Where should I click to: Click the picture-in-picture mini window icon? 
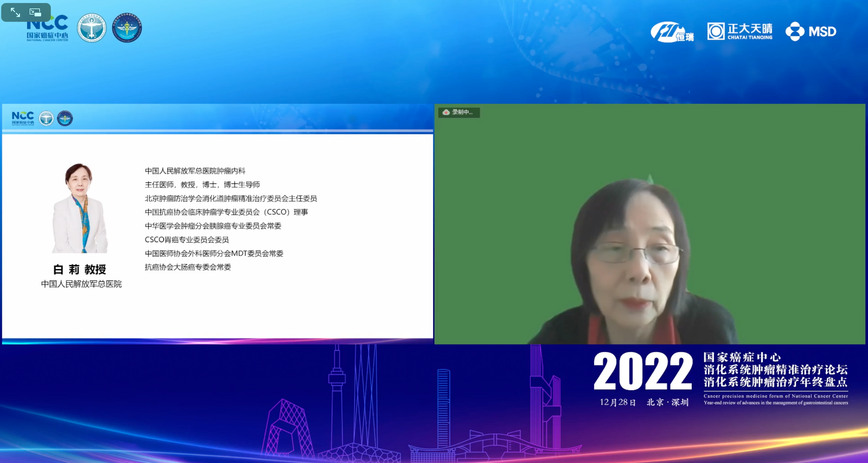point(35,12)
